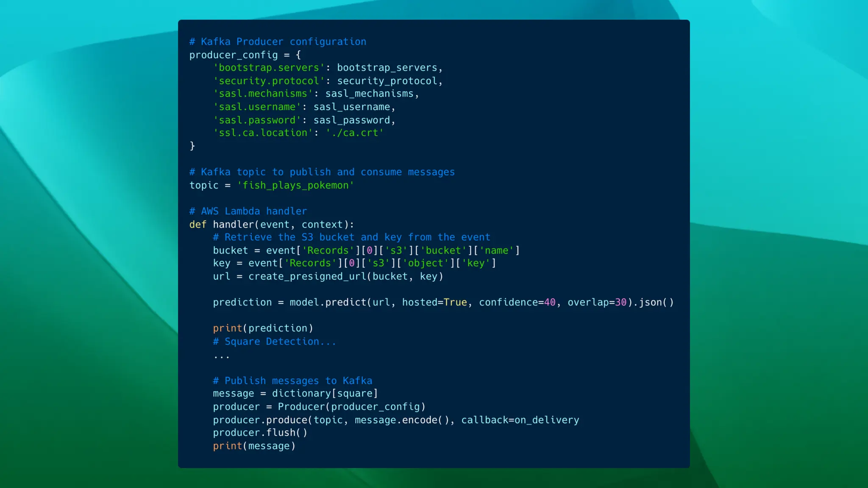Click the producer.flush() line
This screenshot has width=868, height=488.
[260, 433]
